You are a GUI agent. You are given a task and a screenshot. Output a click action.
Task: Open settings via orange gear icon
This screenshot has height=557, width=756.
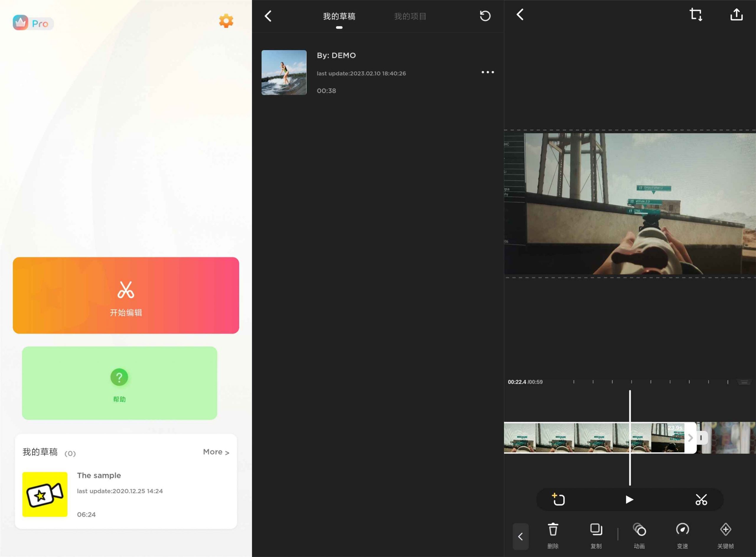click(226, 21)
